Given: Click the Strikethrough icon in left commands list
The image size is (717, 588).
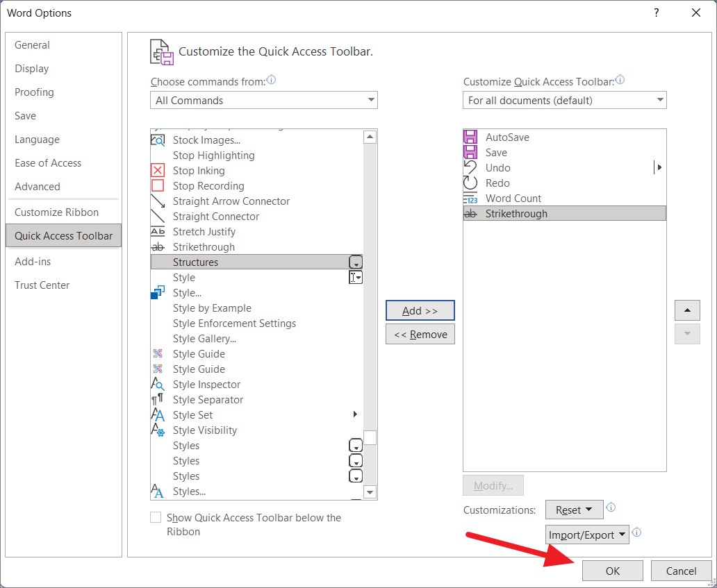Looking at the screenshot, I should [158, 247].
